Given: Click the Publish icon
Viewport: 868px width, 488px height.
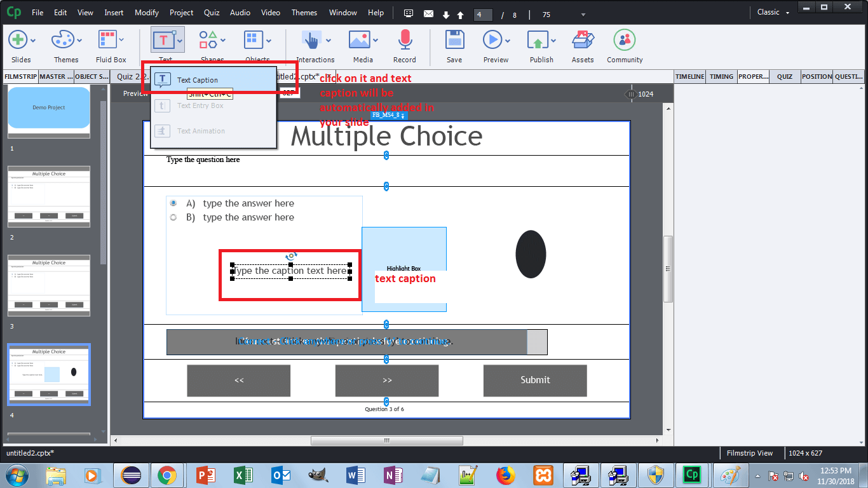Looking at the screenshot, I should tap(538, 41).
